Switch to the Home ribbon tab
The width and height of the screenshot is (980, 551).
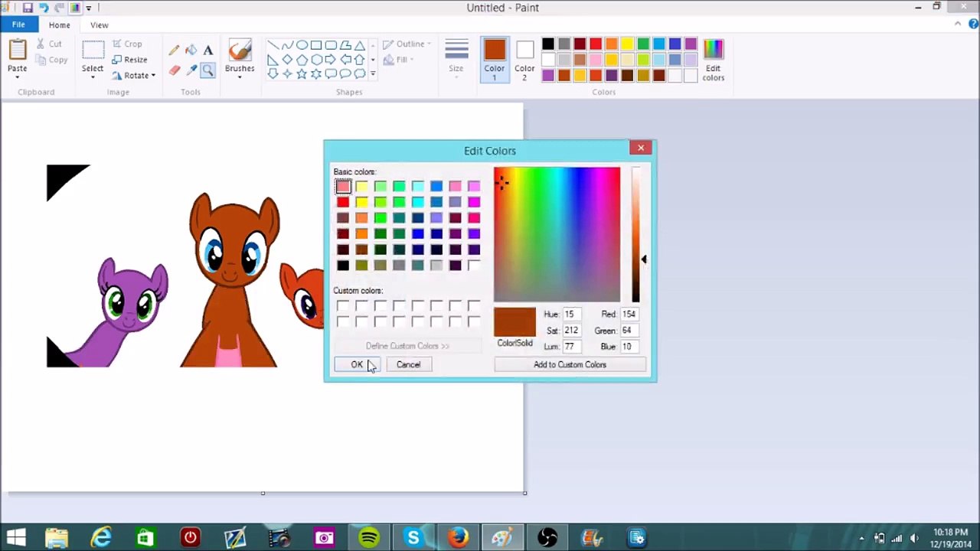(59, 24)
